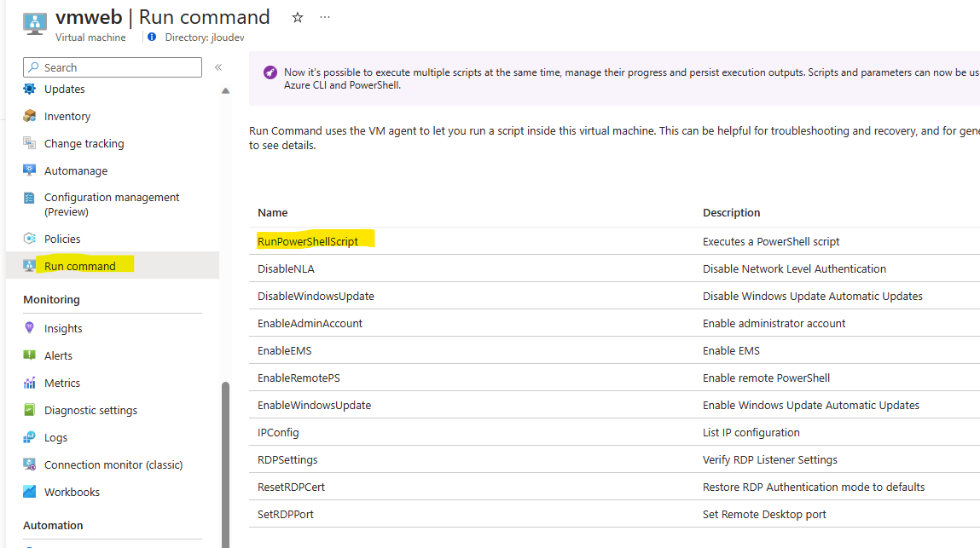
Task: Run the IPConfig command
Action: [278, 432]
